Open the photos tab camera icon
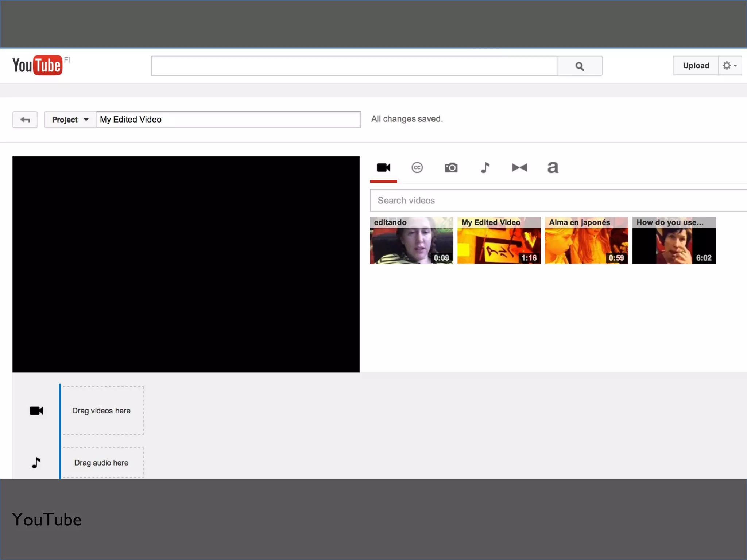Viewport: 747px width, 560px height. (451, 168)
